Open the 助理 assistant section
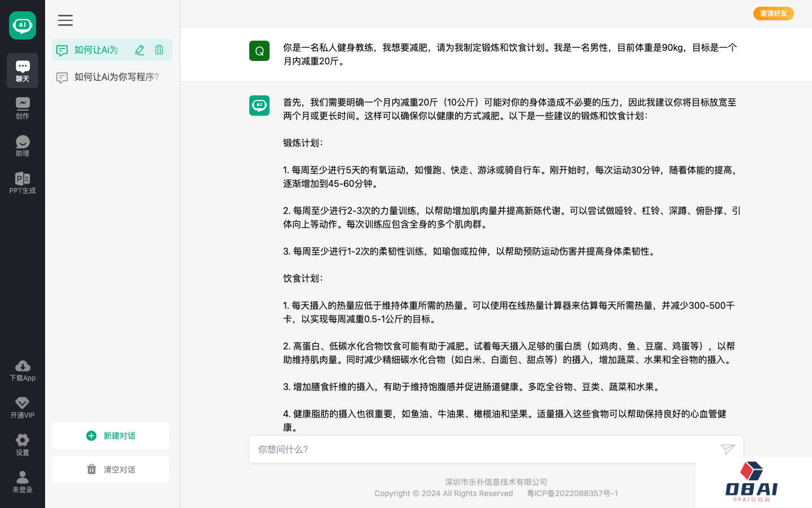The width and height of the screenshot is (812, 508). point(23,146)
